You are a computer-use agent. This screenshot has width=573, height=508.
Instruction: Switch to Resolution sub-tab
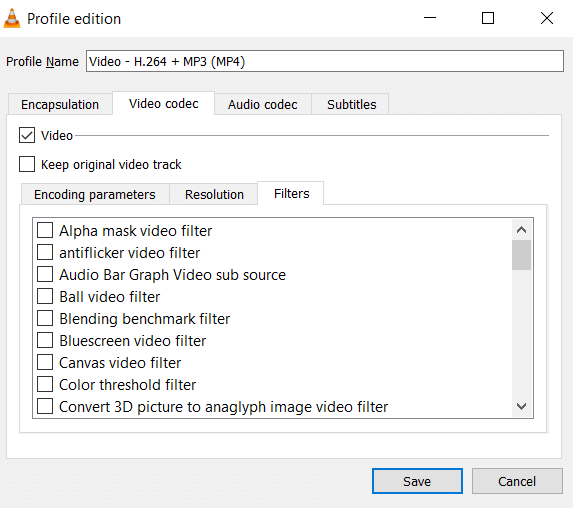coord(214,194)
